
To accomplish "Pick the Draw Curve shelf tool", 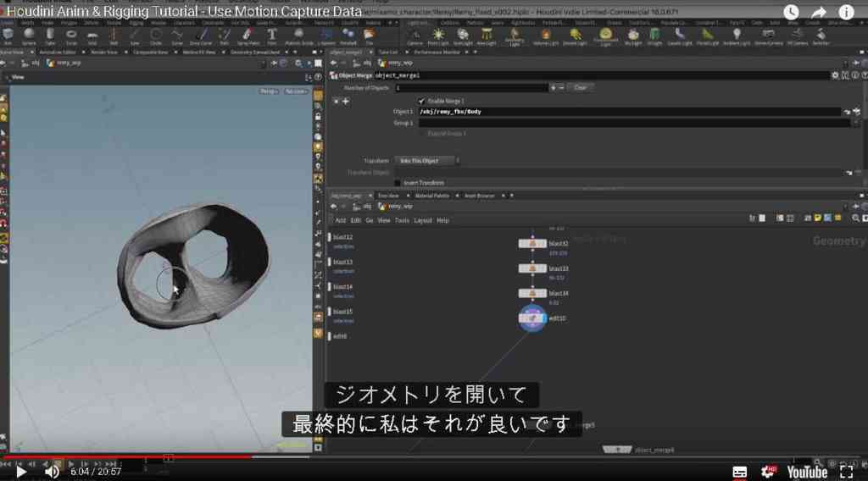I will click(201, 36).
